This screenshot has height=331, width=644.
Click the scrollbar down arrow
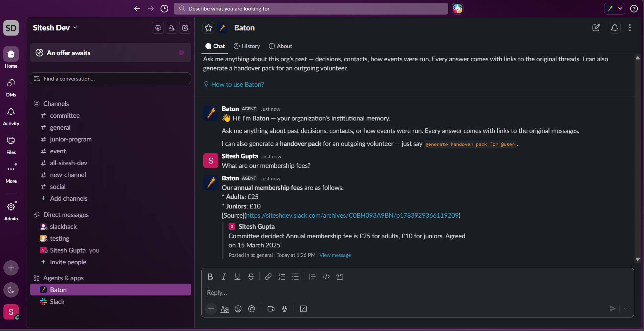[638, 259]
